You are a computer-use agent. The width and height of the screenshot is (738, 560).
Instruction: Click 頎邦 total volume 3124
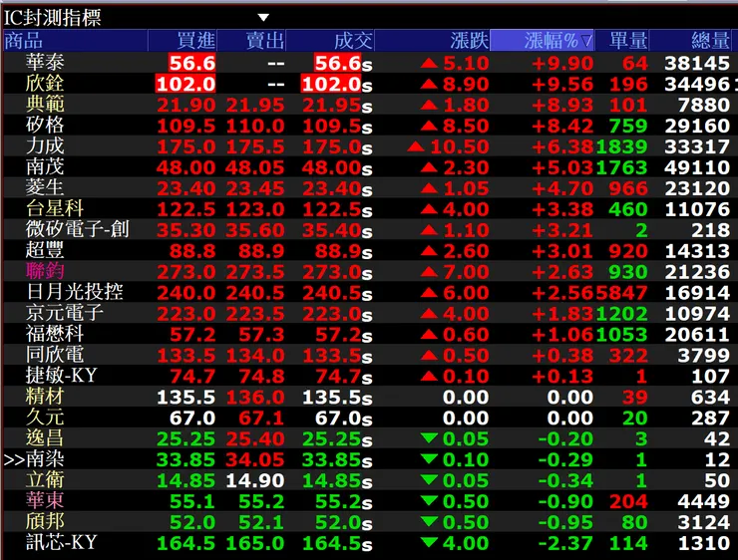pyautogui.click(x=704, y=522)
